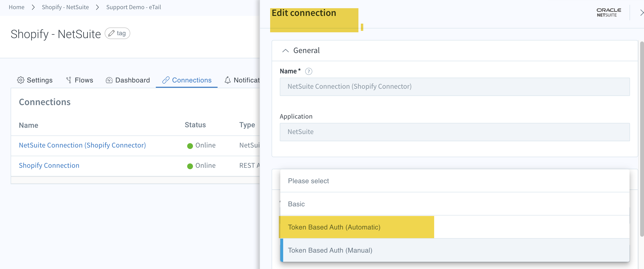Open the Settings tab
Viewport: 644px width, 269px height.
point(35,80)
